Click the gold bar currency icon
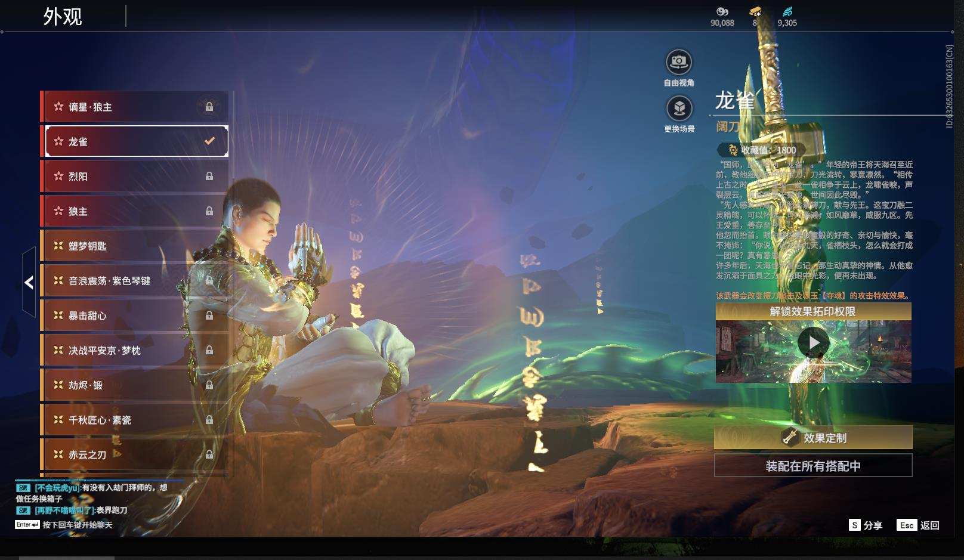This screenshot has height=560, width=964. click(x=755, y=11)
